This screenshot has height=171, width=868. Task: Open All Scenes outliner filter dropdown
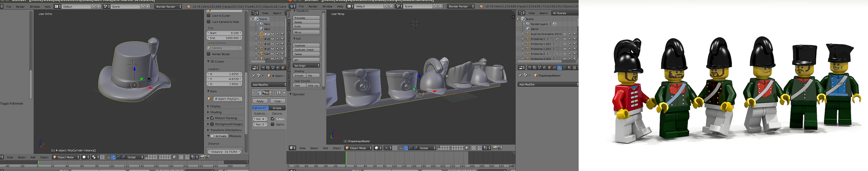click(565, 13)
